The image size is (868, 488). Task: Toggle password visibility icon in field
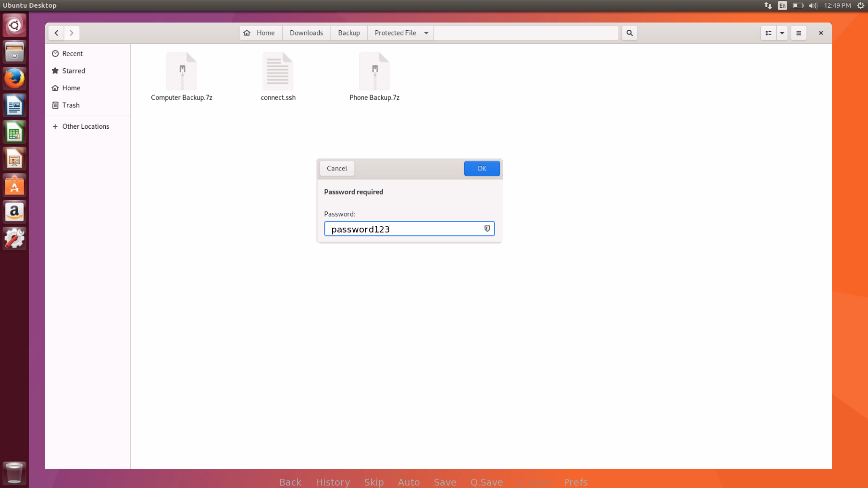pos(487,229)
